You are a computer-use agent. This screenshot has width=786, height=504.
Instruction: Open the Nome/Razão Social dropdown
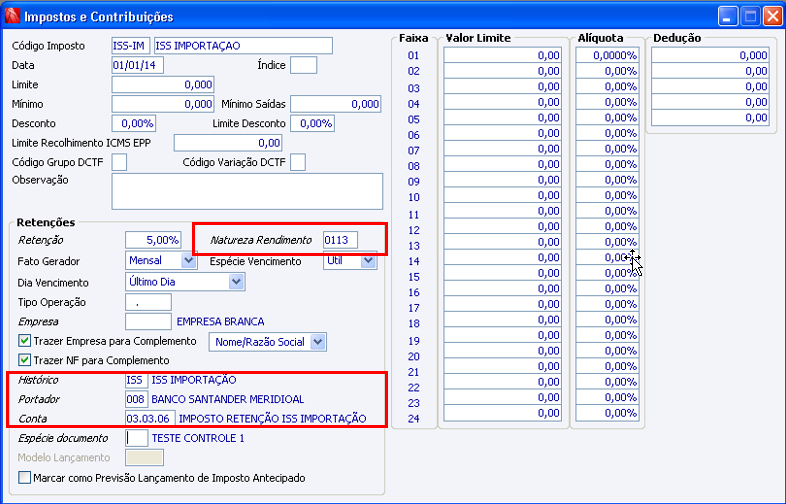pyautogui.click(x=318, y=342)
